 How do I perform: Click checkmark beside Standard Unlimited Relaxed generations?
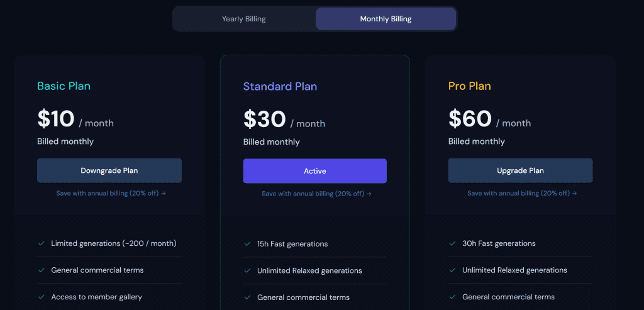247,271
